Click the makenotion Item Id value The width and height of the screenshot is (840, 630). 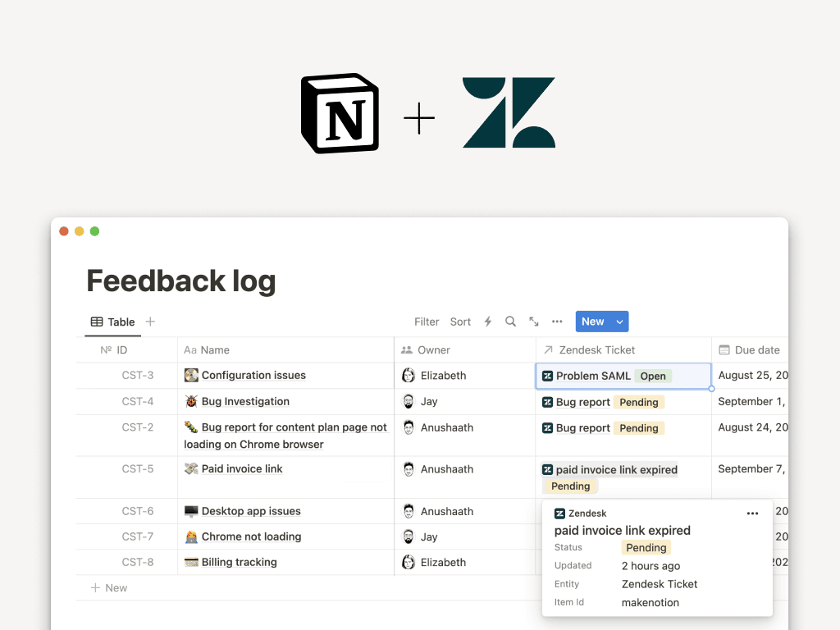[x=650, y=603]
